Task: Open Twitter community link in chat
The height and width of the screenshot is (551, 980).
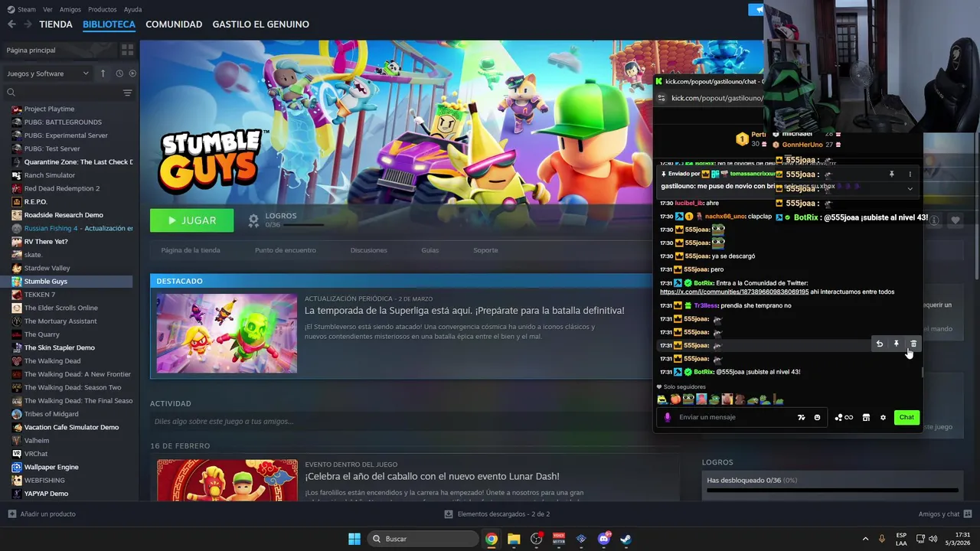Action: click(x=733, y=292)
